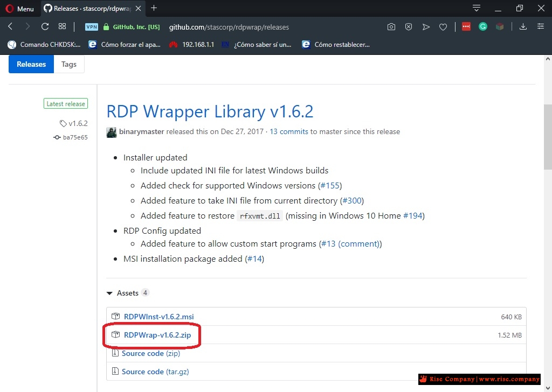
Task: Reload the current page
Action: click(45, 27)
